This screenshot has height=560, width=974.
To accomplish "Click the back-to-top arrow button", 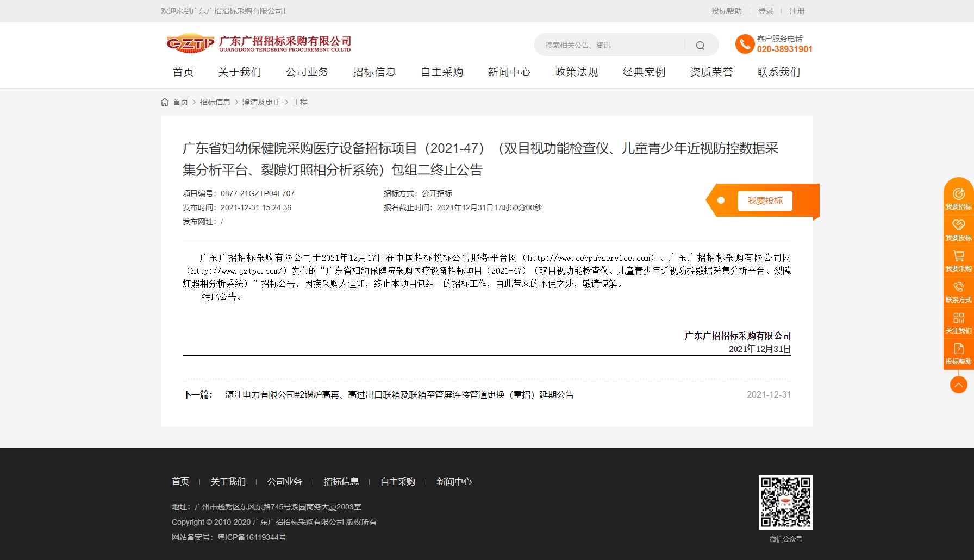I will point(958,385).
